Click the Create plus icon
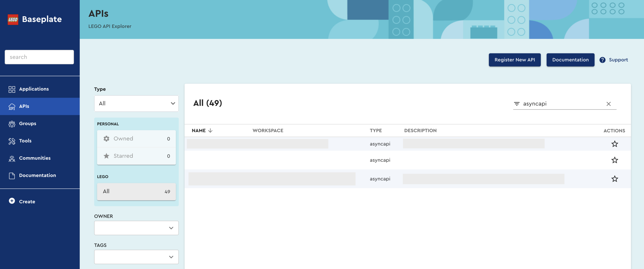This screenshot has height=269, width=644. (x=12, y=201)
